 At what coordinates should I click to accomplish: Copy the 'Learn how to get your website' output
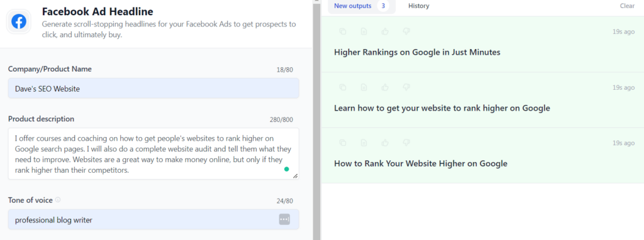[343, 87]
